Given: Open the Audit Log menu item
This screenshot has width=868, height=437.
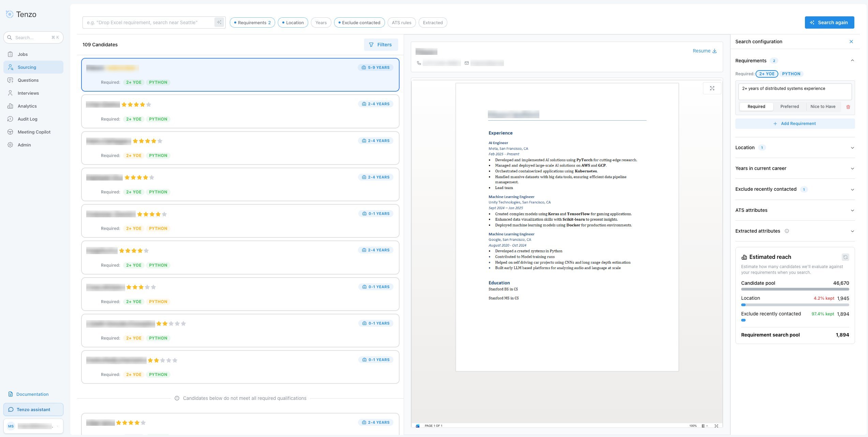Looking at the screenshot, I should pos(33,119).
